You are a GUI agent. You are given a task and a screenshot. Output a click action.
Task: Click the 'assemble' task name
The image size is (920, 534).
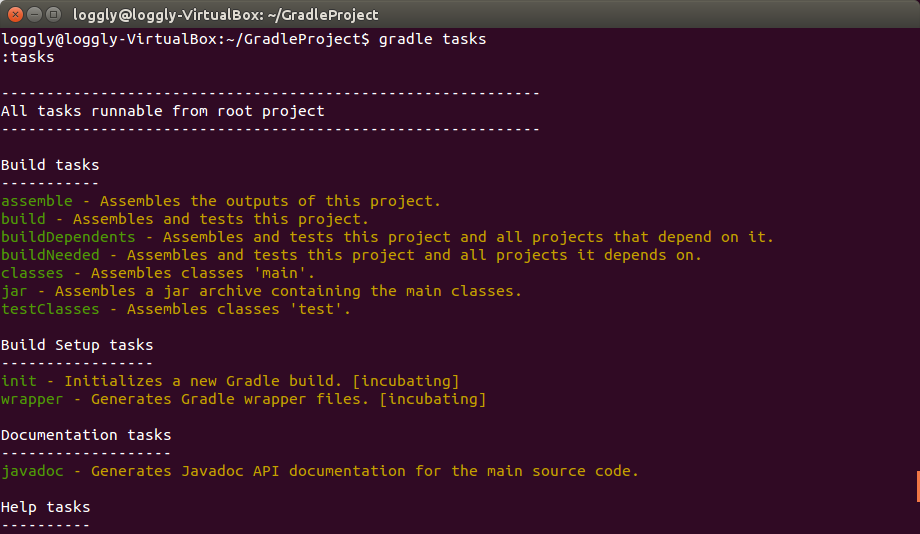coord(37,201)
